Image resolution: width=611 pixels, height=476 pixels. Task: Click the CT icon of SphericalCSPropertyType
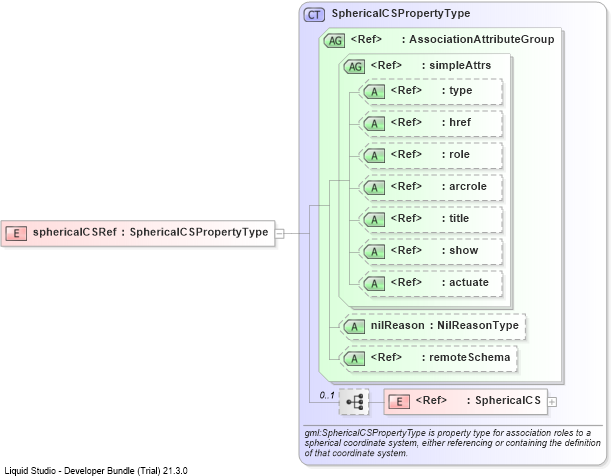314,15
